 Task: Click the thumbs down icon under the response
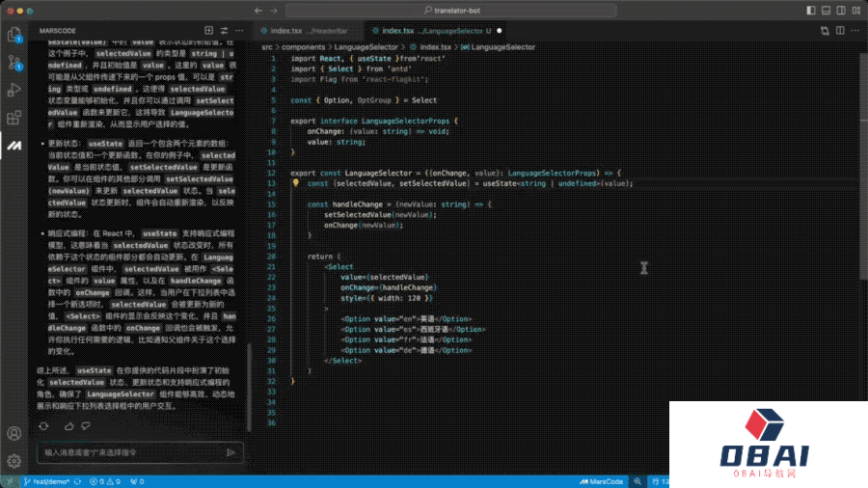pos(88,425)
